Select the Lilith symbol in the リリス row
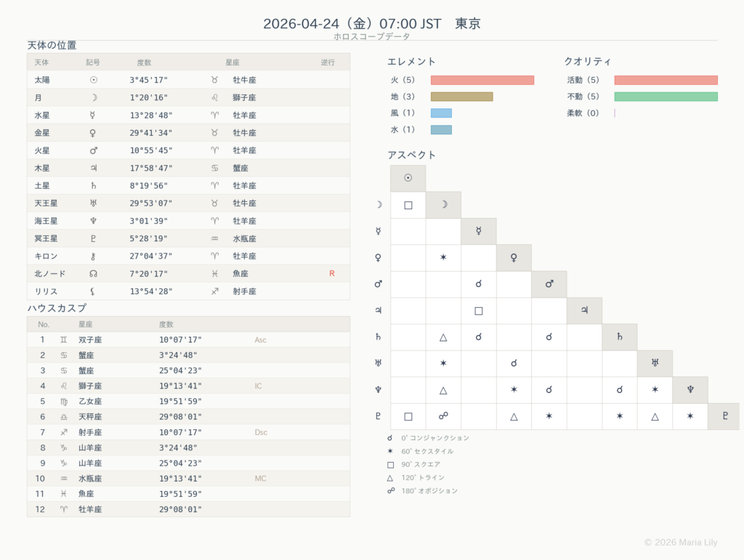The height and width of the screenshot is (560, 744). click(x=93, y=291)
